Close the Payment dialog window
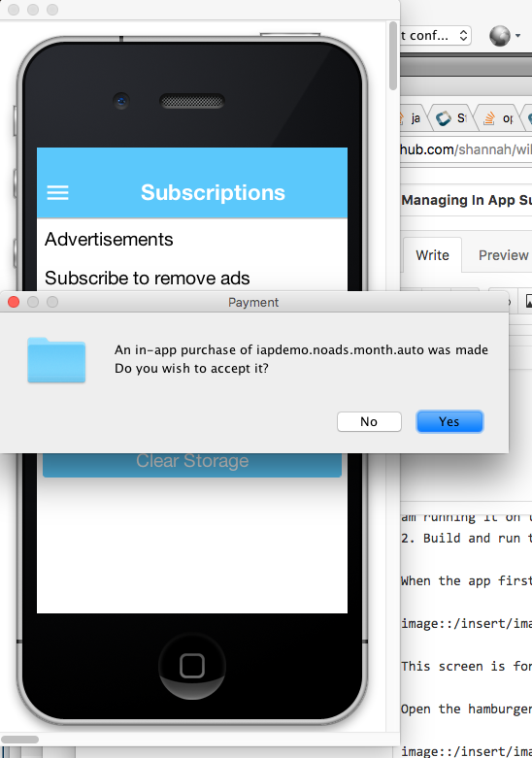The width and height of the screenshot is (532, 758). click(x=14, y=302)
